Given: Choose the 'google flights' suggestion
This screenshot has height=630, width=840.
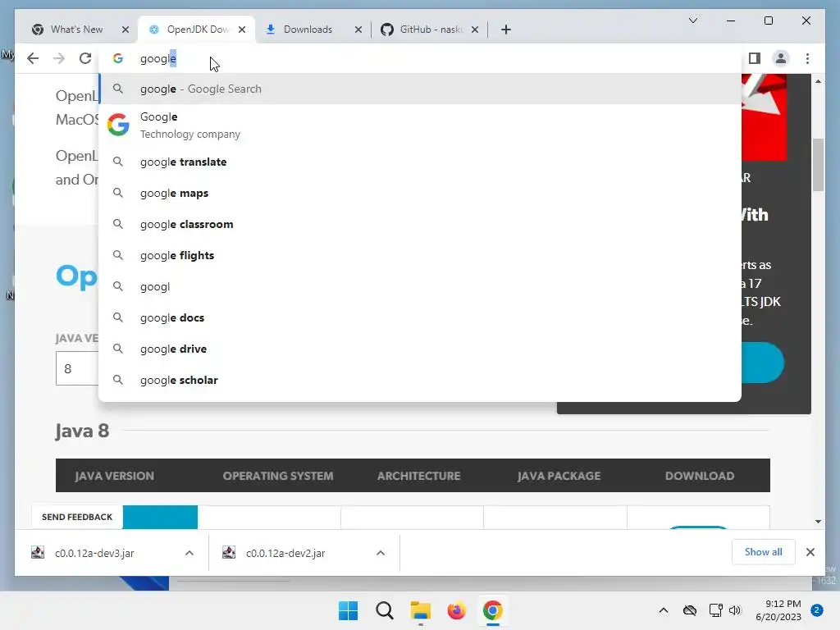Looking at the screenshot, I should click(420, 255).
